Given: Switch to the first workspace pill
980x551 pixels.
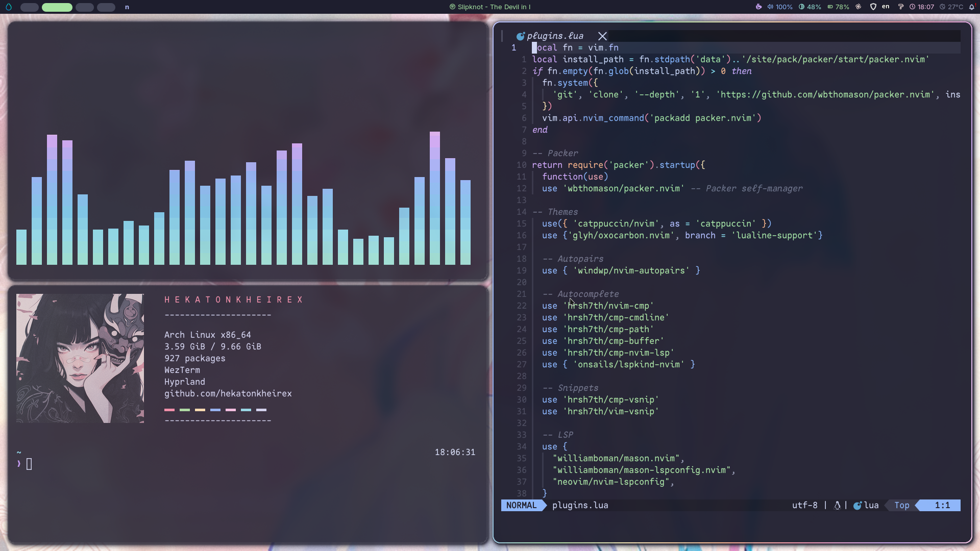Looking at the screenshot, I should point(29,7).
